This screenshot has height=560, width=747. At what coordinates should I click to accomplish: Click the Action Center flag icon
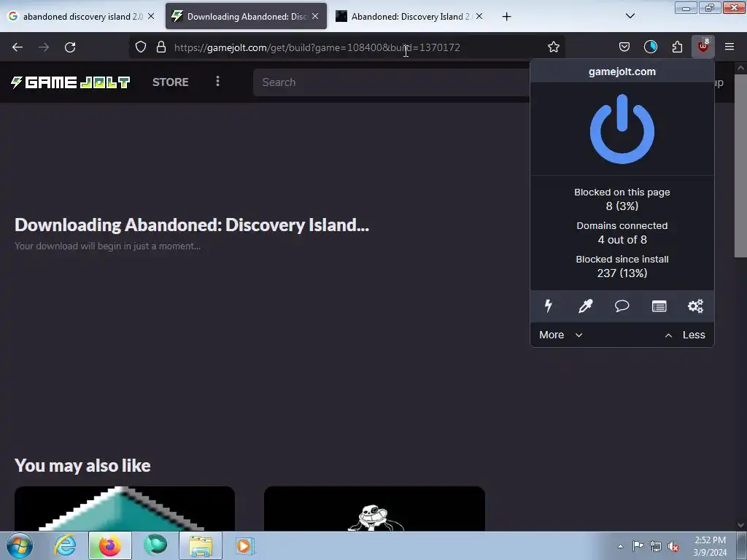coord(638,546)
